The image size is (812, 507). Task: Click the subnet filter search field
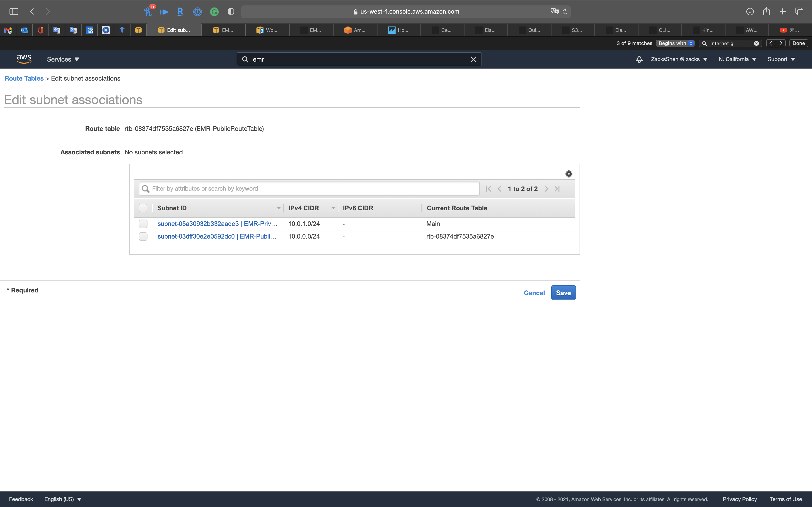click(x=309, y=189)
